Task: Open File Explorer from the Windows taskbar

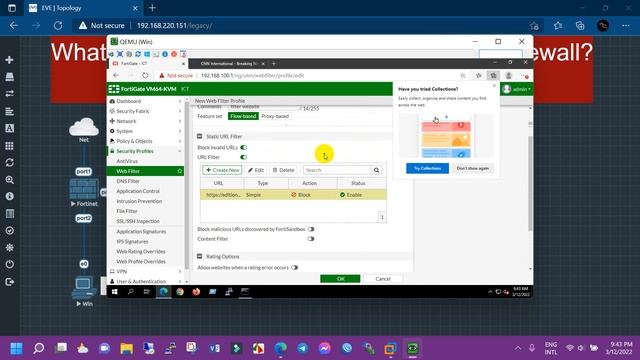Action: coord(127,348)
